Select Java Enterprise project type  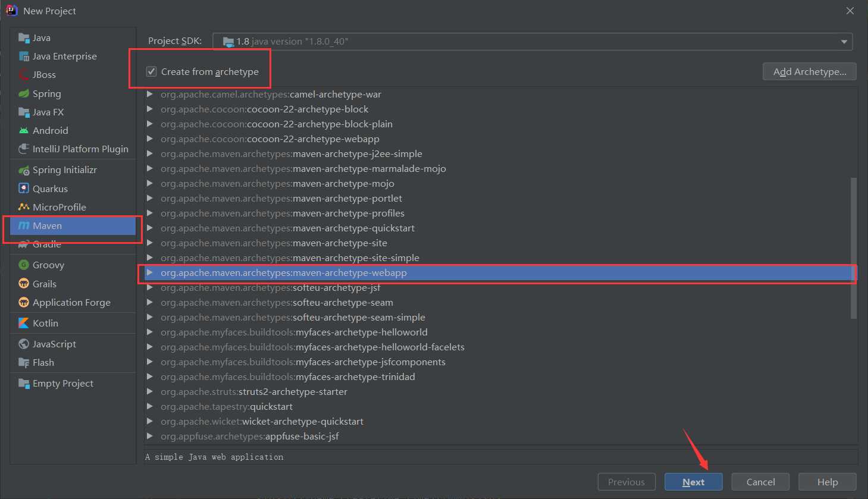pos(73,57)
